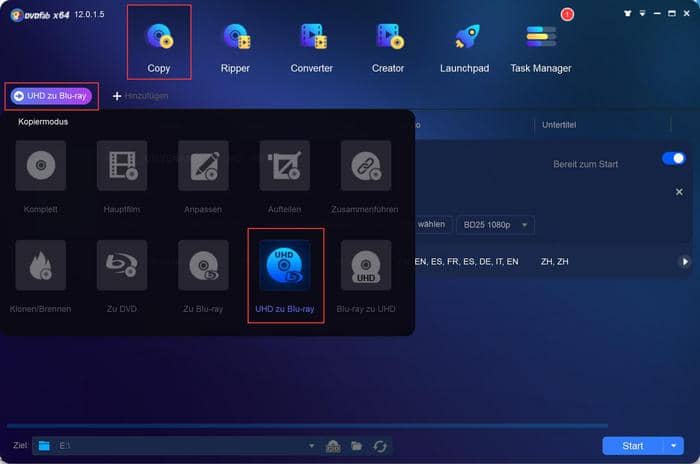Screen dimensions: 700x464
Task: Open the skin shirt icon in title bar
Action: click(x=628, y=13)
